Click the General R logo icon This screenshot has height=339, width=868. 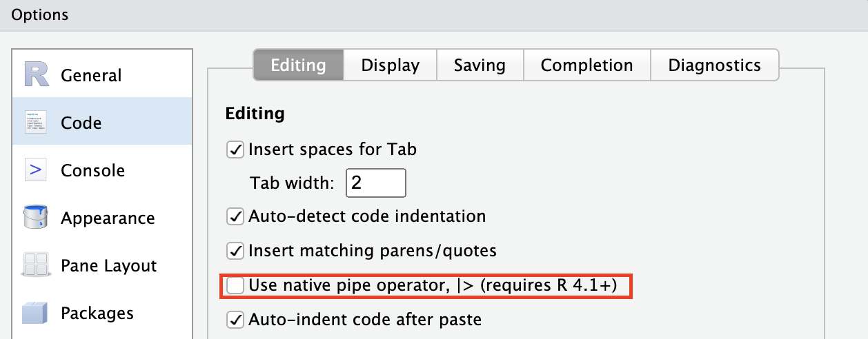tap(37, 74)
